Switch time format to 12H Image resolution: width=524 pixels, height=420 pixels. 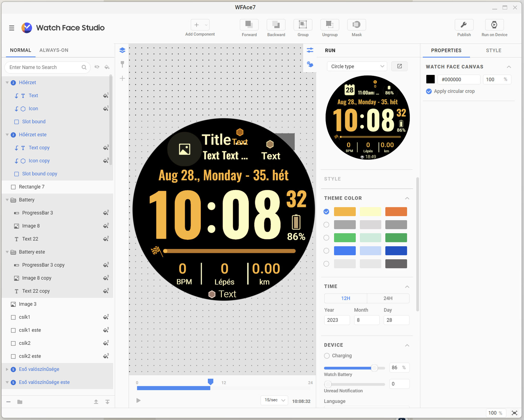(x=346, y=298)
